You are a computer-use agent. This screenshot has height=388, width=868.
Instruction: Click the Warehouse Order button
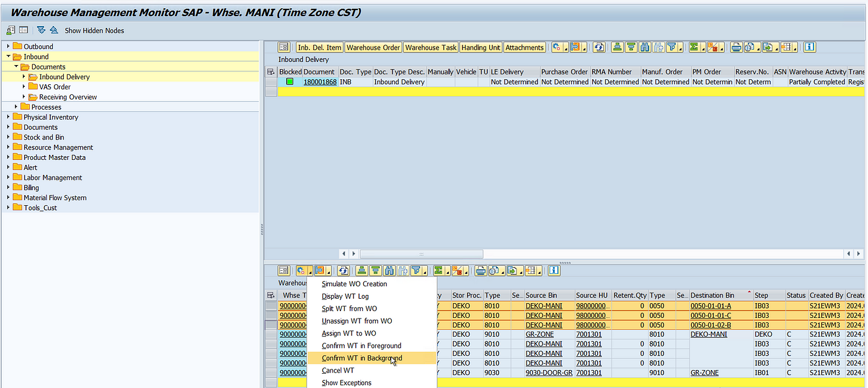coord(373,47)
